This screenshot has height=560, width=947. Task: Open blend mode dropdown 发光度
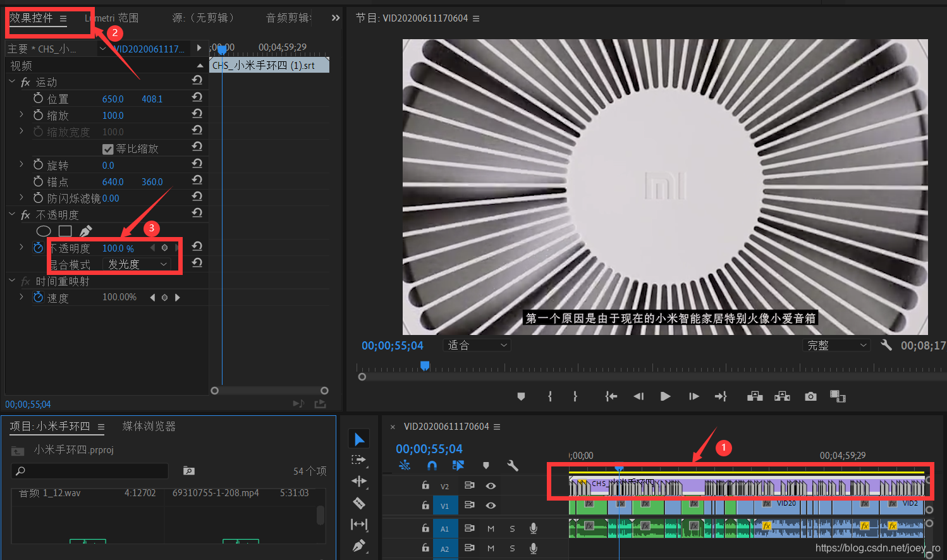coord(137,264)
